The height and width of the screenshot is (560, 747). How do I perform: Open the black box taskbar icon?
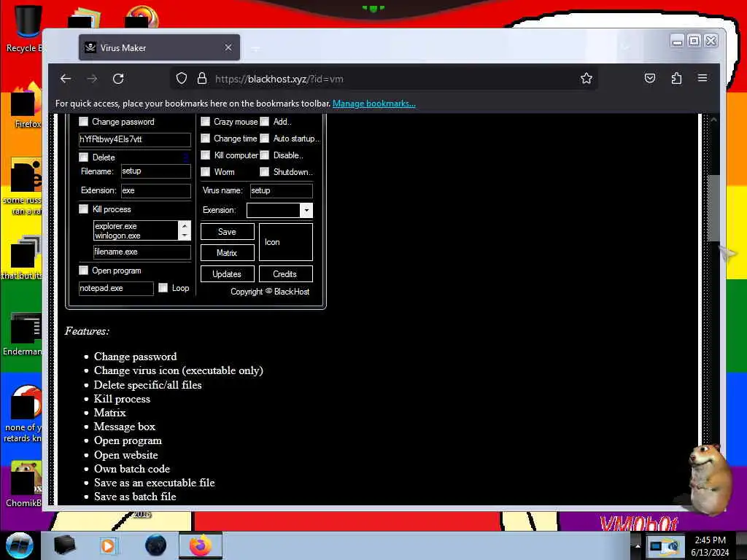64,545
